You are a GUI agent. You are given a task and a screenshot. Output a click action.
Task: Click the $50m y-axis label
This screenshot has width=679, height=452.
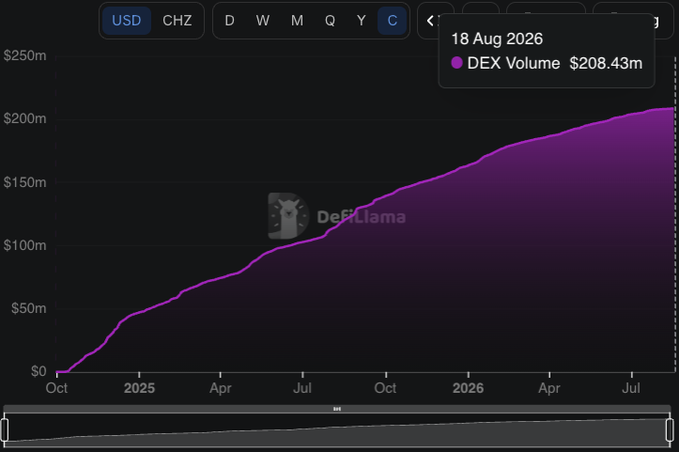coord(29,308)
